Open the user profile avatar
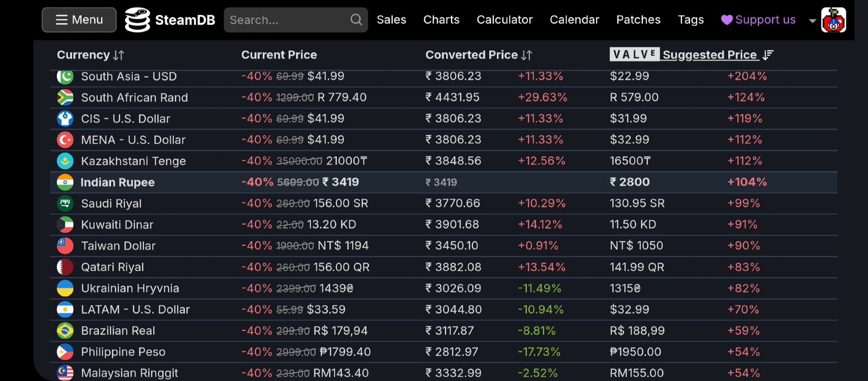 coord(833,20)
